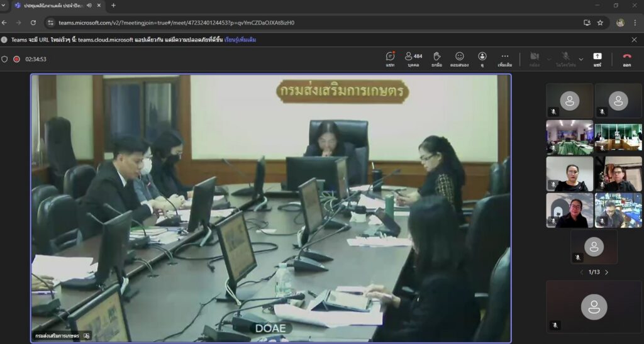Bookmark this page with star icon
The image size is (644, 344).
pyautogui.click(x=600, y=23)
